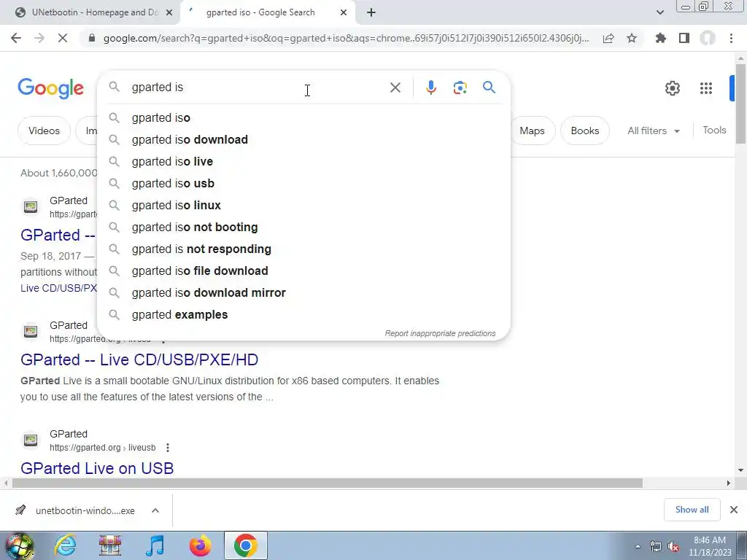
Task: Choose suggestion 'gparted examples'
Action: coord(303,315)
